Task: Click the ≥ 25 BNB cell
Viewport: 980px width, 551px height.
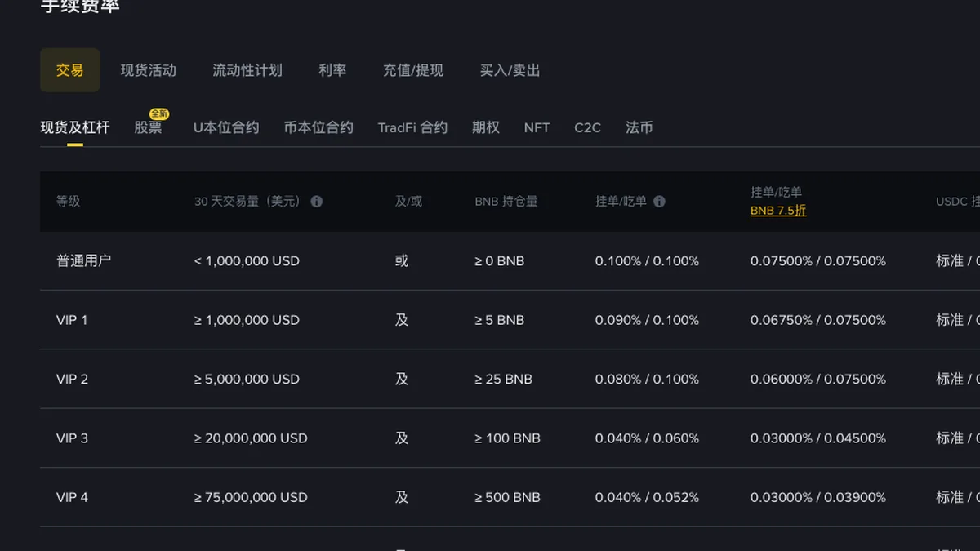Action: click(503, 379)
